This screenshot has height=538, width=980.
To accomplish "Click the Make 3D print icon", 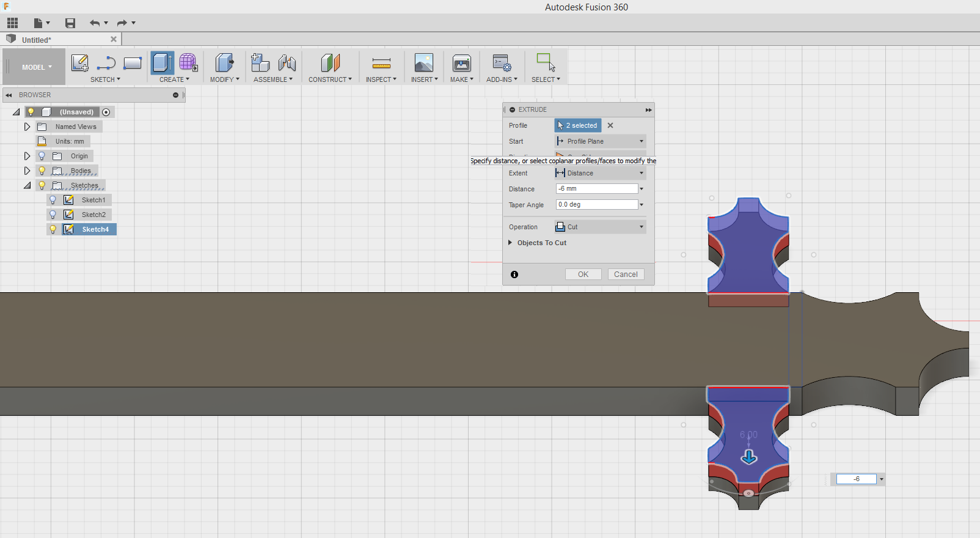I will (x=462, y=63).
